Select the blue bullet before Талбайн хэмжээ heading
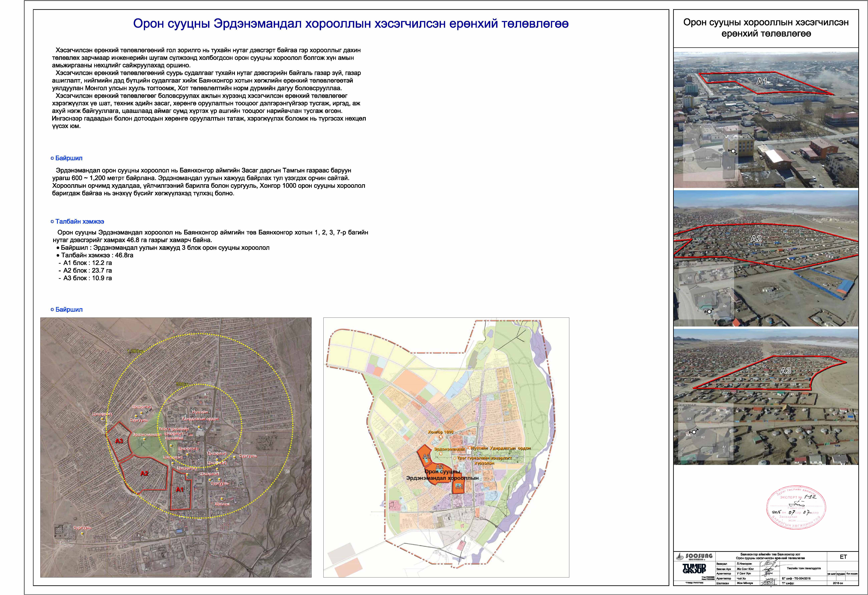The width and height of the screenshot is (868, 595). [52, 222]
